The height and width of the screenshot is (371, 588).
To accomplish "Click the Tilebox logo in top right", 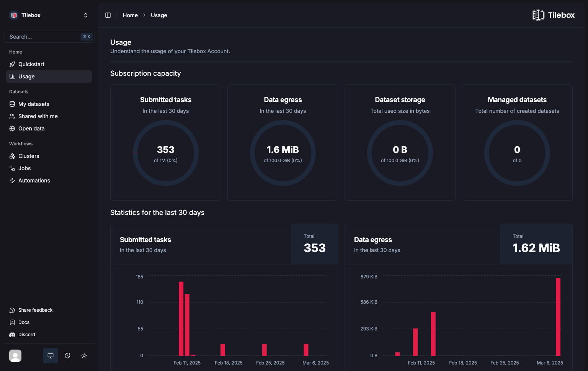I will [553, 15].
